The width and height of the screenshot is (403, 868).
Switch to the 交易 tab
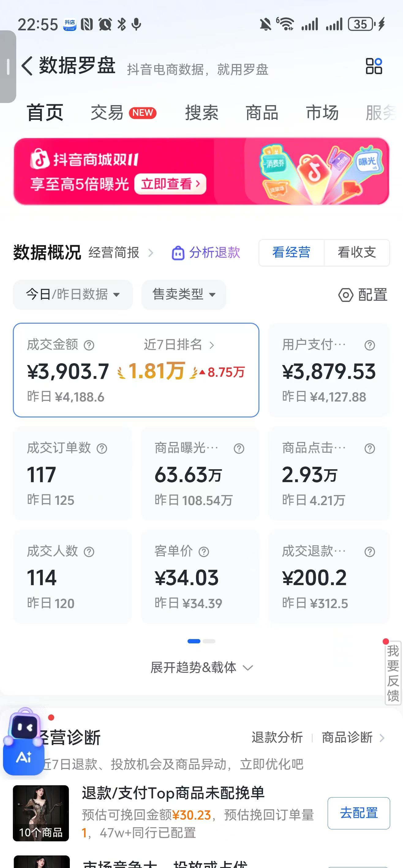[123, 112]
